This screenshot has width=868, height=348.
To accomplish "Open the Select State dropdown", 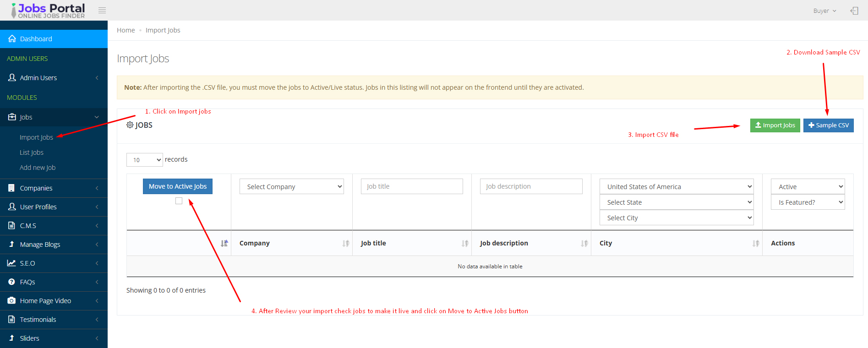I will (x=676, y=202).
